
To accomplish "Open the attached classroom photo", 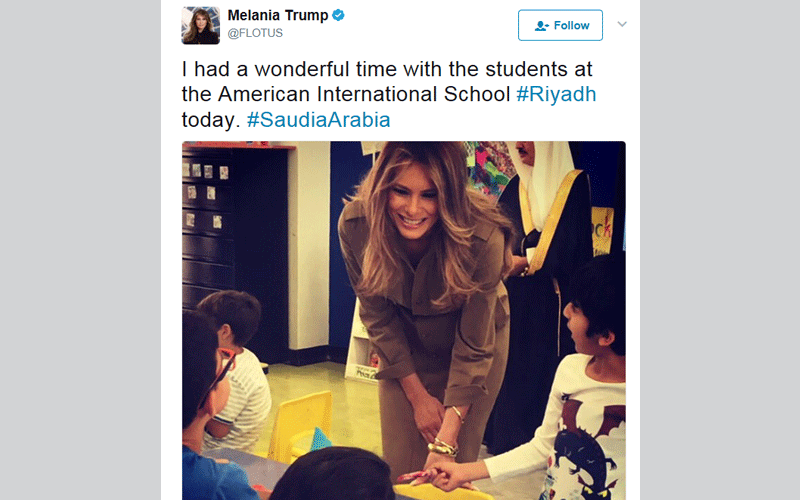I will pos(404,320).
